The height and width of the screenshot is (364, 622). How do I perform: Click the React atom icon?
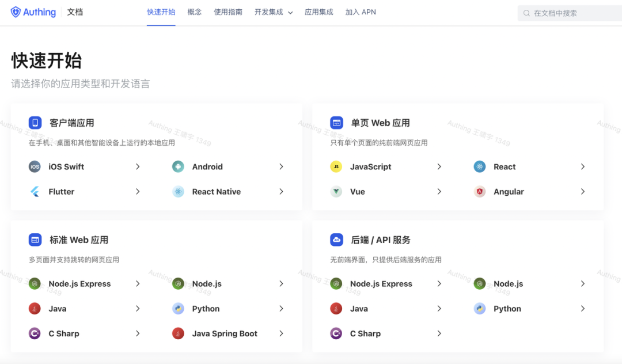(x=480, y=166)
